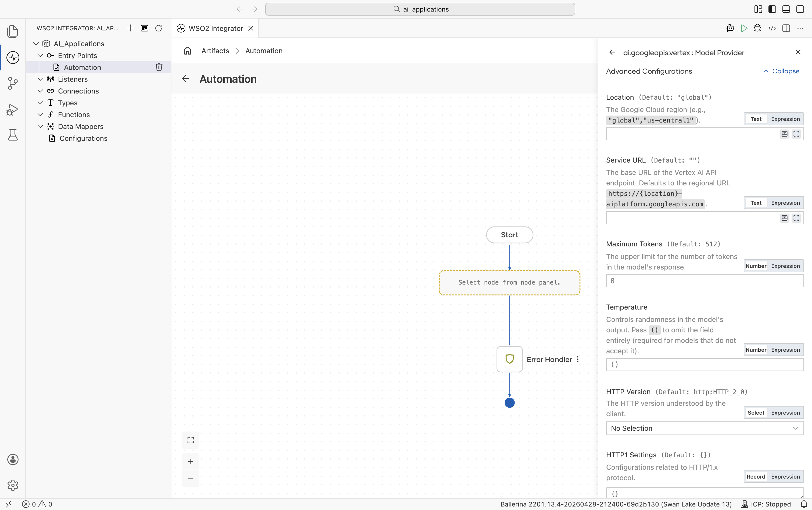Zoom in on the diagram
The height and width of the screenshot is (510, 812).
coord(191,461)
